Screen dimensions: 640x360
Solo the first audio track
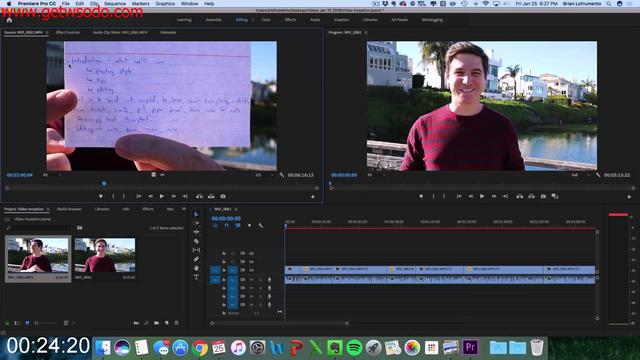pyautogui.click(x=260, y=280)
